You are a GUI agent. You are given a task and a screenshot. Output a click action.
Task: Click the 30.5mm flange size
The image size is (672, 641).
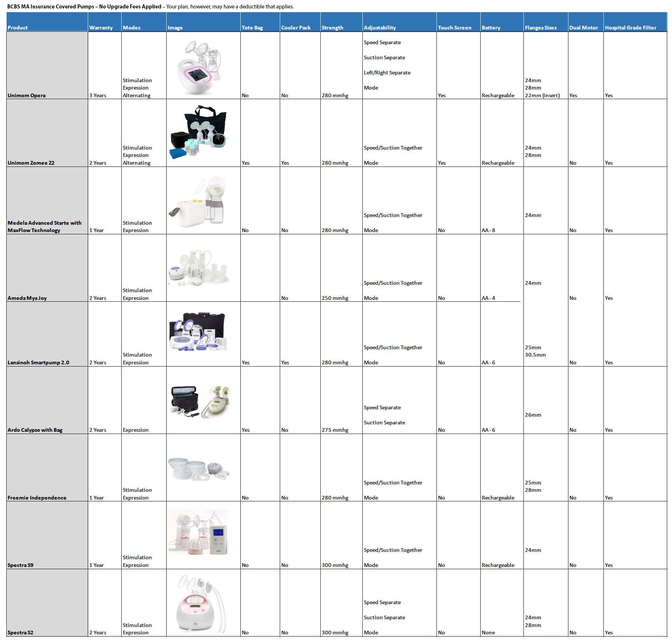pyautogui.click(x=535, y=355)
